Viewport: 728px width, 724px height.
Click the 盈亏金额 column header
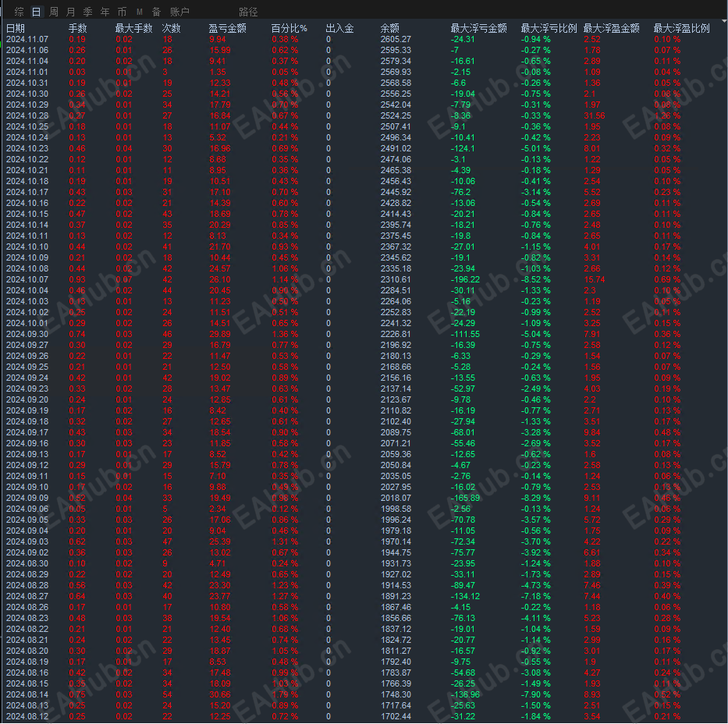coord(228,28)
